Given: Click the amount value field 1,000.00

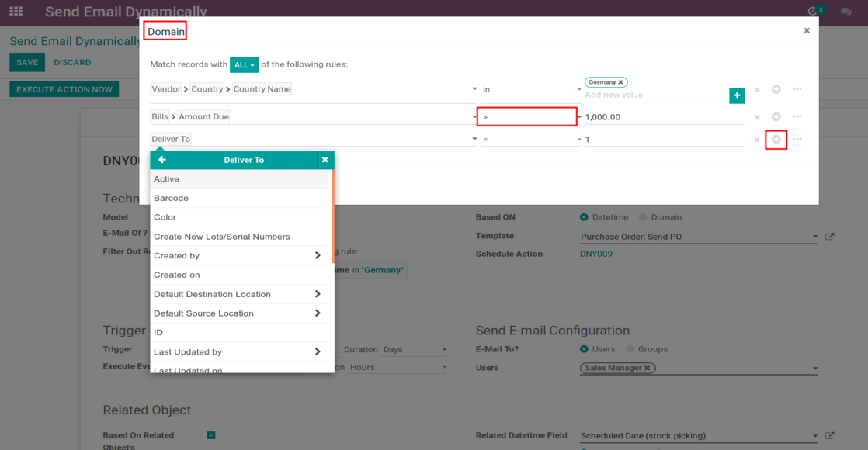Looking at the screenshot, I should tap(664, 117).
